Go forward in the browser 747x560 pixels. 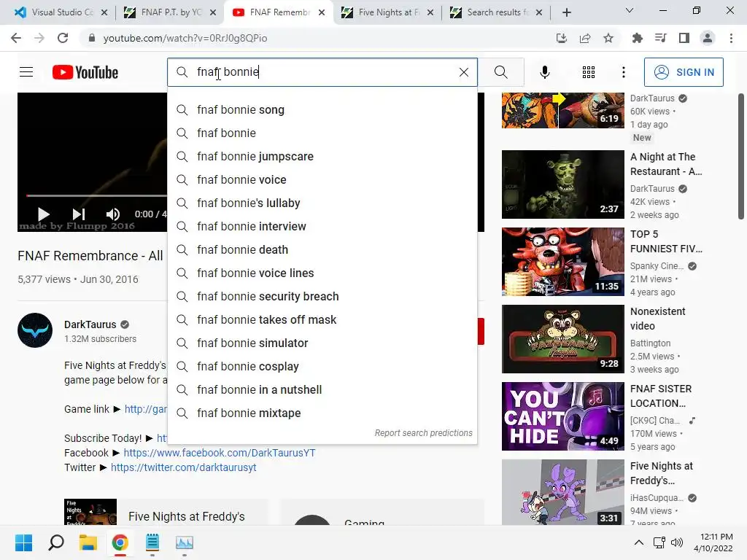[x=39, y=38]
